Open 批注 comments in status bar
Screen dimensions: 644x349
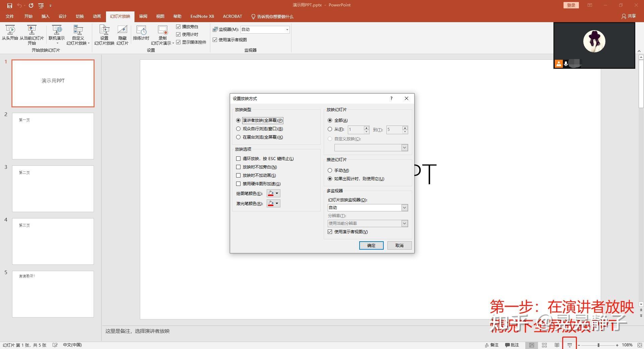coord(512,345)
